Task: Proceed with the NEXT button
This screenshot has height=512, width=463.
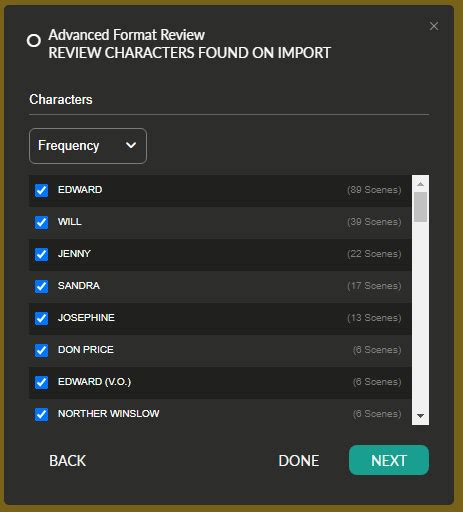Action: (x=389, y=460)
